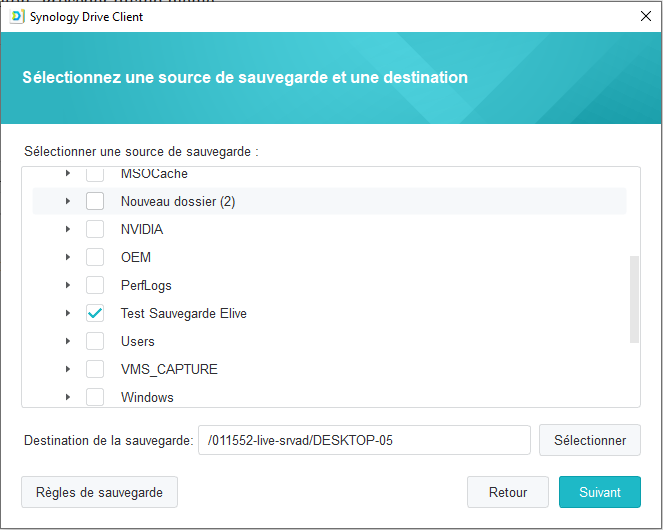
Task: Check the MSOCache folder checkbox
Action: (x=95, y=174)
